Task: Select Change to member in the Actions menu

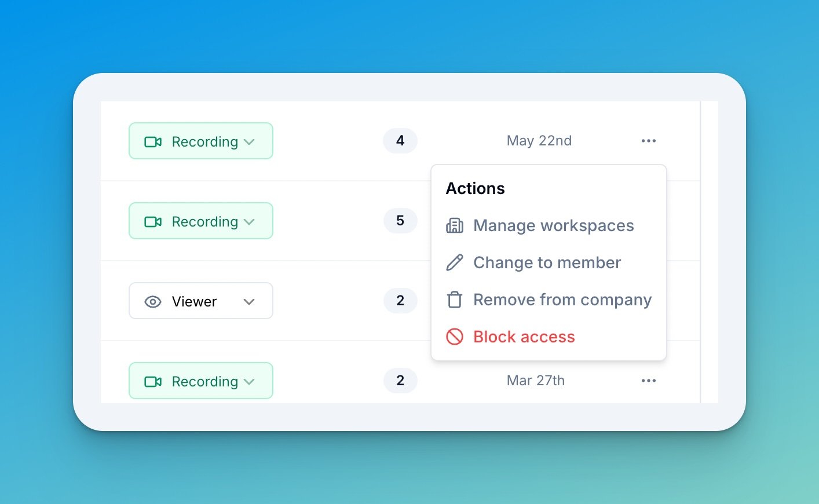Action: click(549, 262)
